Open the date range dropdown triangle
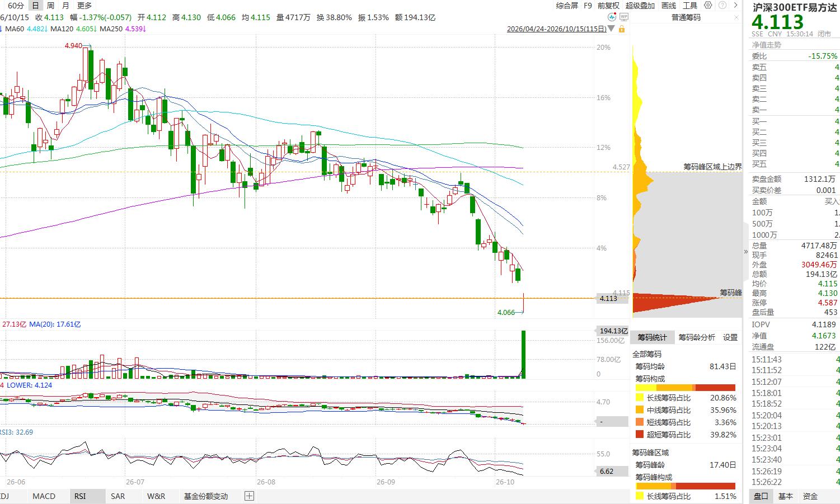Image resolution: width=840 pixels, height=504 pixels. [611, 29]
